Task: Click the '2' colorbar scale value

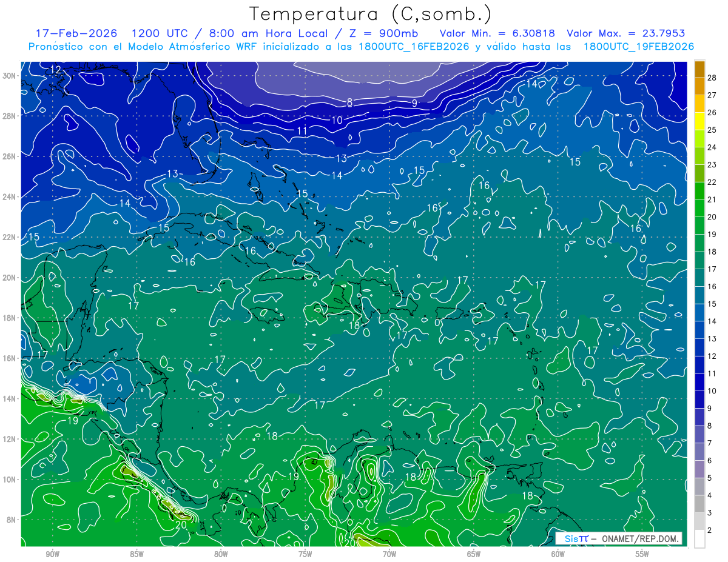Action: [x=710, y=530]
